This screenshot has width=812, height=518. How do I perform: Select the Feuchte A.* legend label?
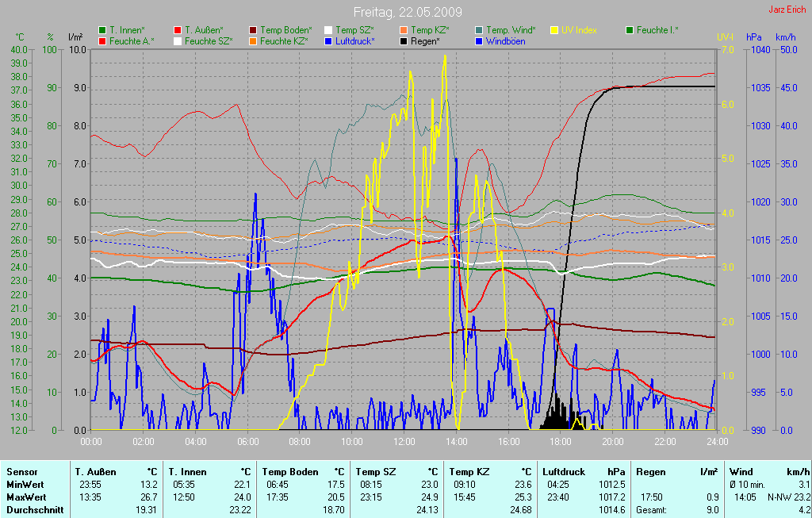coord(132,40)
